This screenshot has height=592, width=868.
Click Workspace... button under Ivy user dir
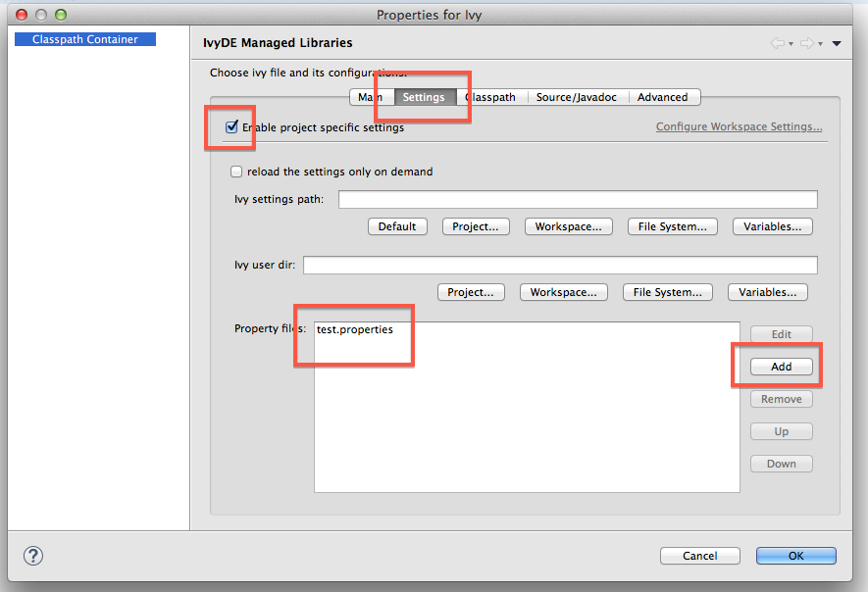tap(564, 292)
